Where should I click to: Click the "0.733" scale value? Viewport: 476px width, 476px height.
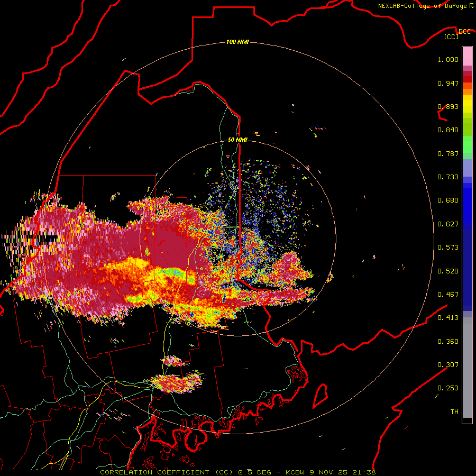coord(448,177)
